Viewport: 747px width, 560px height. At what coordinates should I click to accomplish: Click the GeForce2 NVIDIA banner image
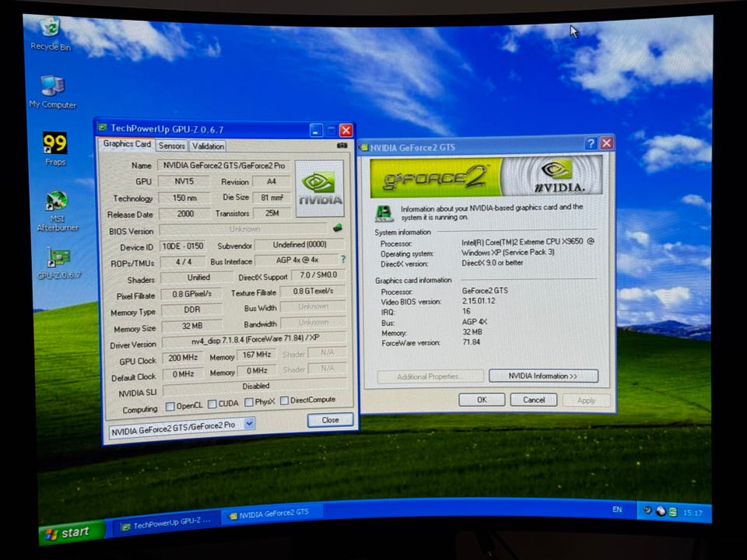tap(486, 177)
